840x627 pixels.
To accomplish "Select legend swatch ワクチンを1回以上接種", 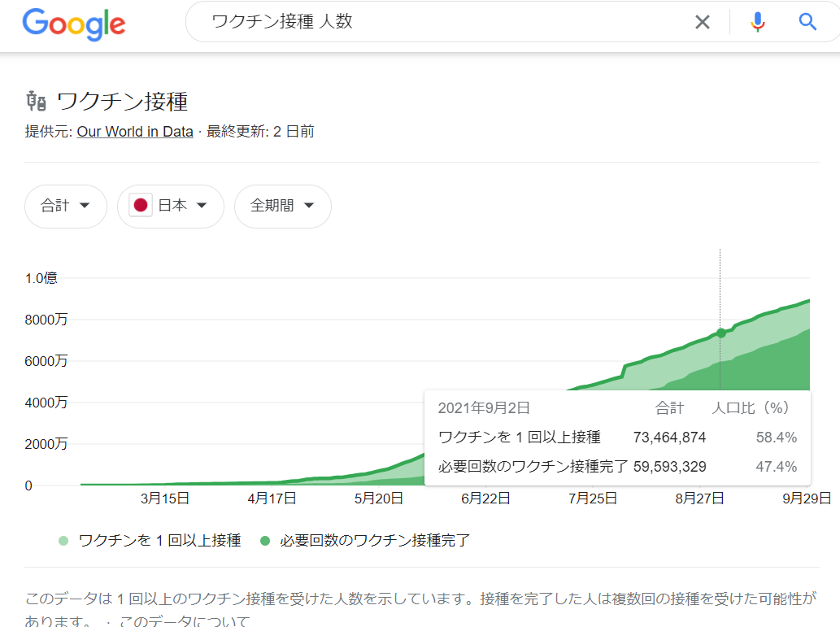I will (x=63, y=541).
